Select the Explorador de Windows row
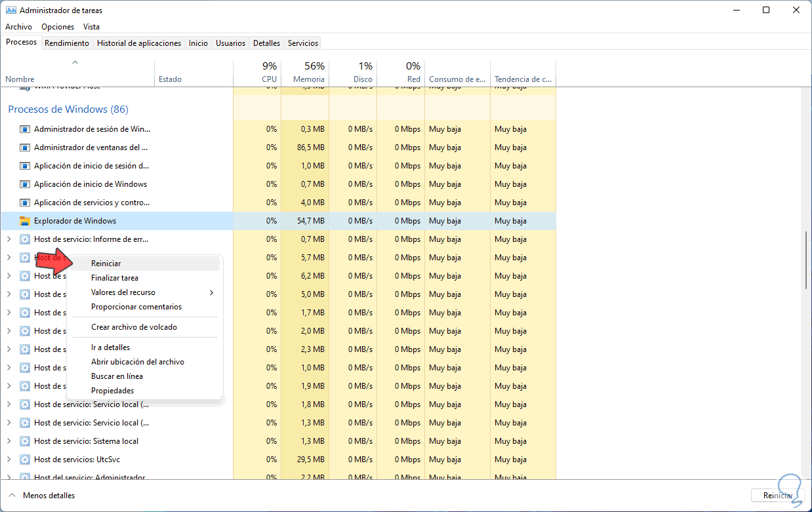 278,221
